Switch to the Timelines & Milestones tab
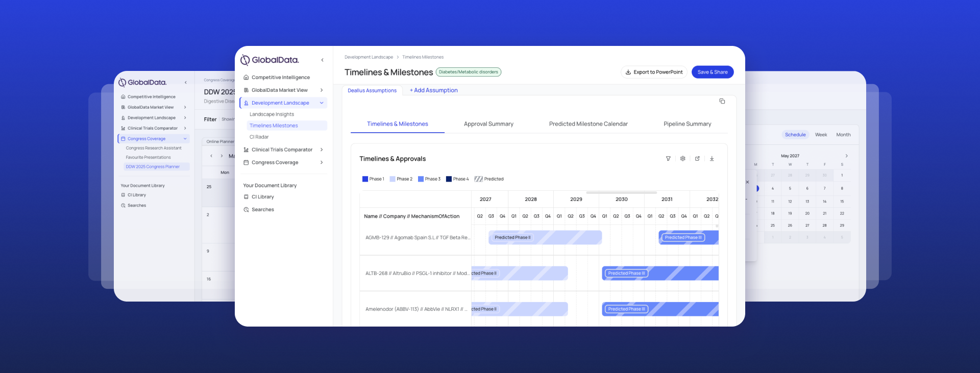The height and width of the screenshot is (373, 980). pos(398,124)
